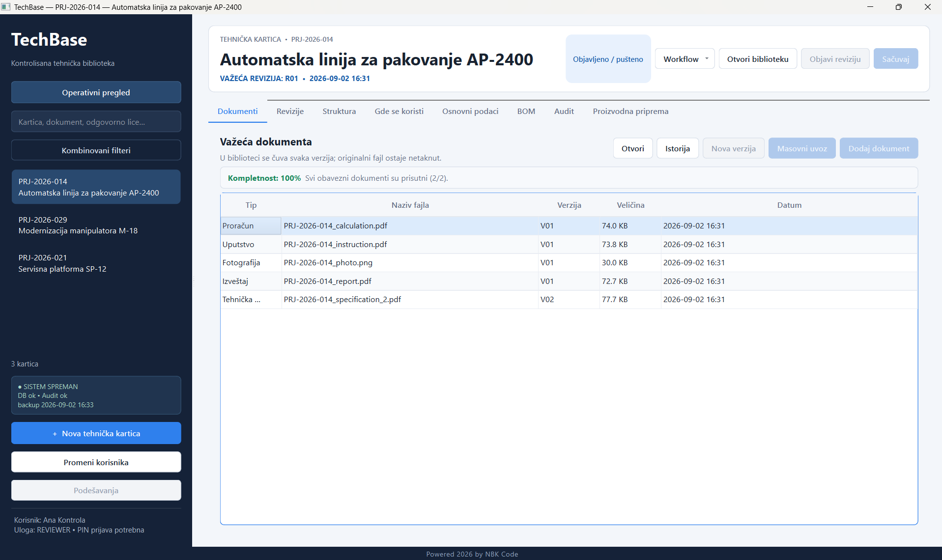
Task: Open document Istorija
Action: pos(678,148)
